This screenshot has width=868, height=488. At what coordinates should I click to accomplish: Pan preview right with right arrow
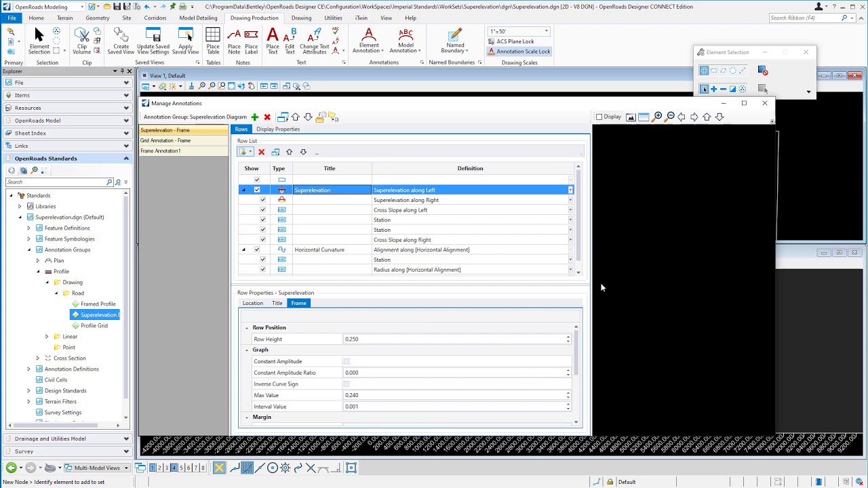pos(694,117)
